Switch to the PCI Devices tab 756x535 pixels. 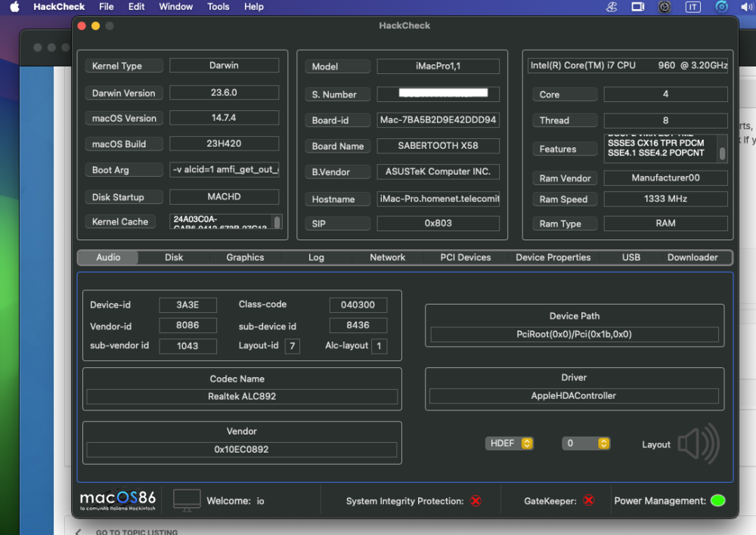(x=465, y=258)
